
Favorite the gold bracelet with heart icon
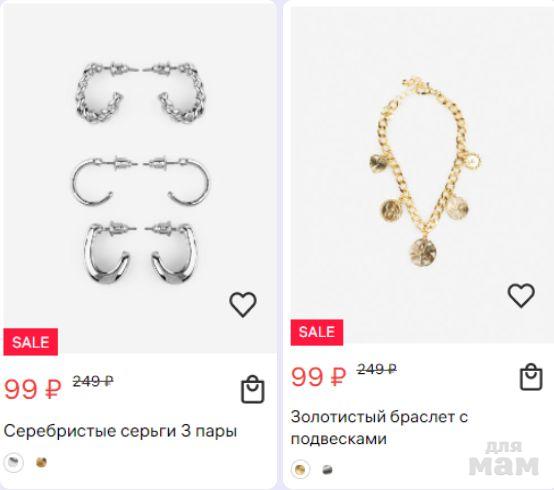[x=521, y=295]
